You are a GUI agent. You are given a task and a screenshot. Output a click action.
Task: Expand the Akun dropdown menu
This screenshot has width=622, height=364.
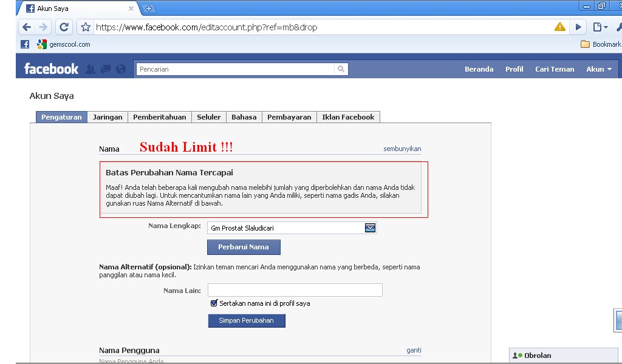click(x=599, y=69)
